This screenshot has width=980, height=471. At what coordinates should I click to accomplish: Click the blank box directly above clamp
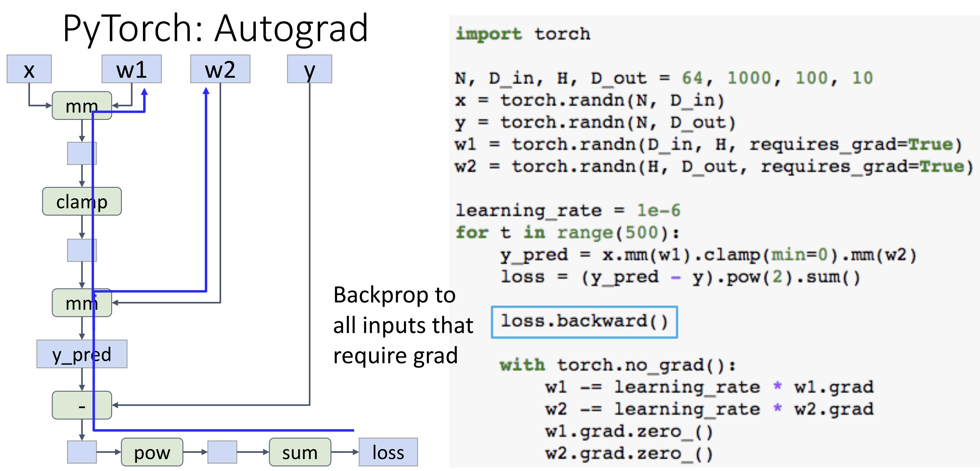click(x=82, y=153)
